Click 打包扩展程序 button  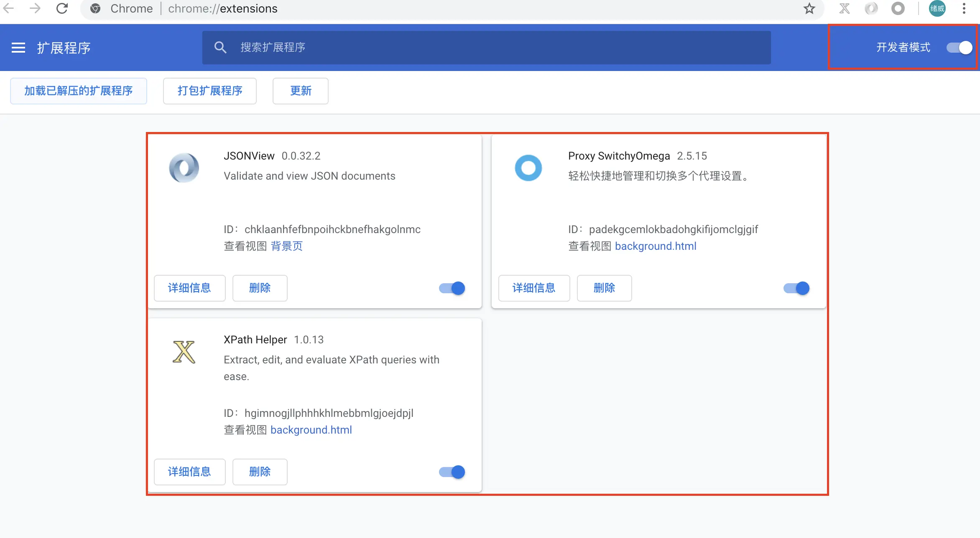point(209,91)
